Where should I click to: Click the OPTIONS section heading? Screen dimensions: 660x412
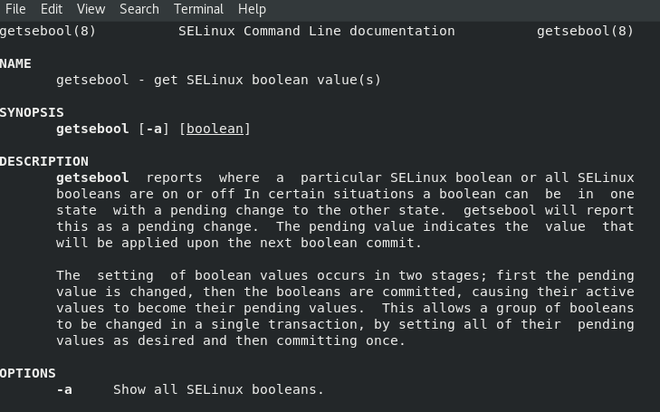point(28,373)
